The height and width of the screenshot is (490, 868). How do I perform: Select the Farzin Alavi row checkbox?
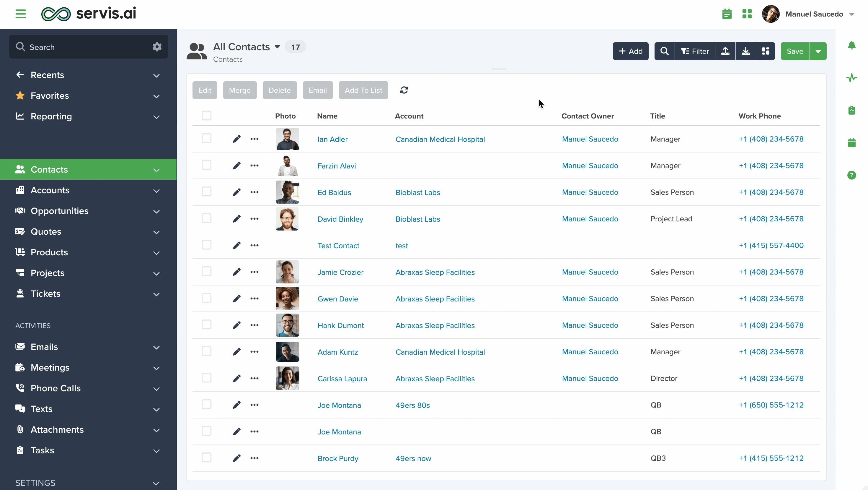(206, 165)
